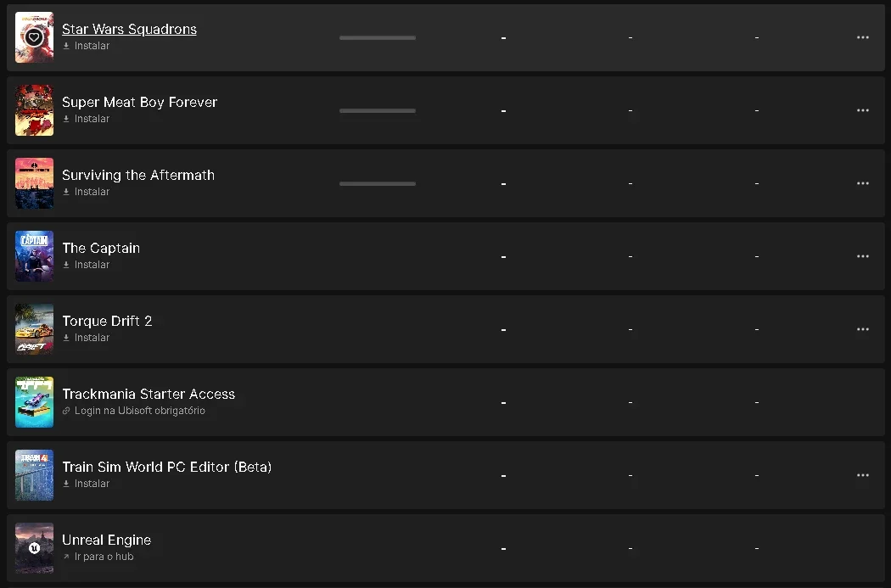Click Instalar under Star Wars Squadrons
The height and width of the screenshot is (588, 891).
92,46
